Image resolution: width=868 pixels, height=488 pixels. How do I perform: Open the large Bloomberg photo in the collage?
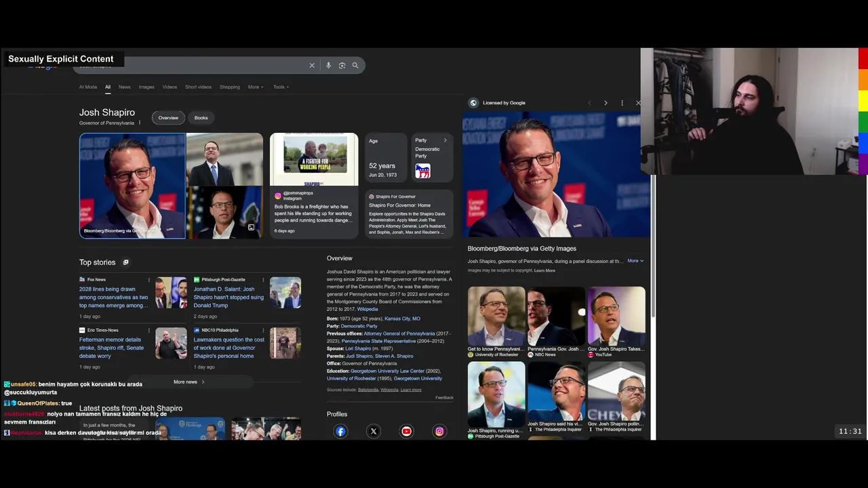(x=132, y=186)
